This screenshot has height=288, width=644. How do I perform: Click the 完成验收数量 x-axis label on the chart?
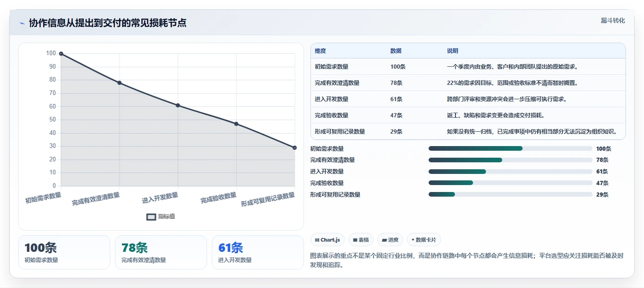pyautogui.click(x=218, y=198)
